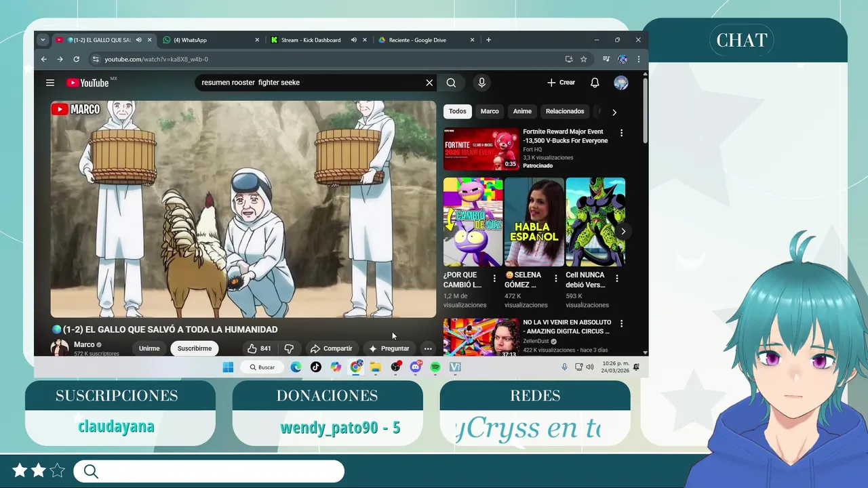Open YouTube notifications bell

tap(595, 83)
